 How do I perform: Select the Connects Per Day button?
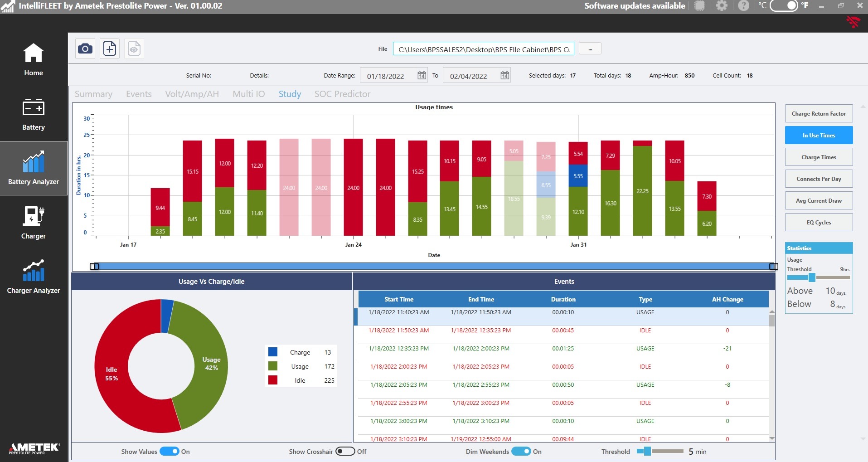pos(819,179)
